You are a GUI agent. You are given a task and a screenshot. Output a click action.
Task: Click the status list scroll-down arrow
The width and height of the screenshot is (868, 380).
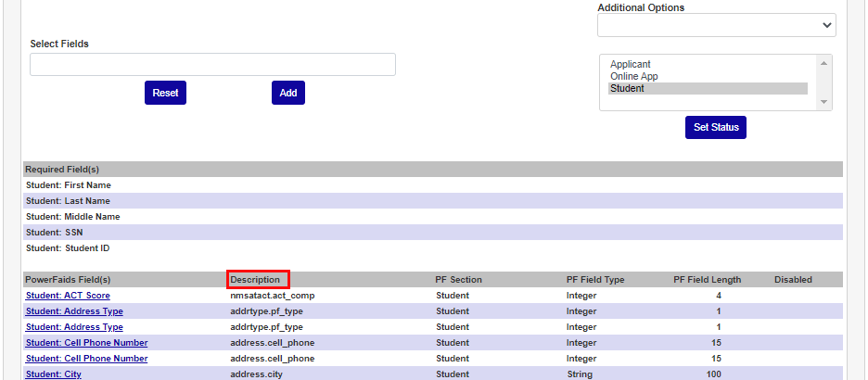tap(823, 102)
